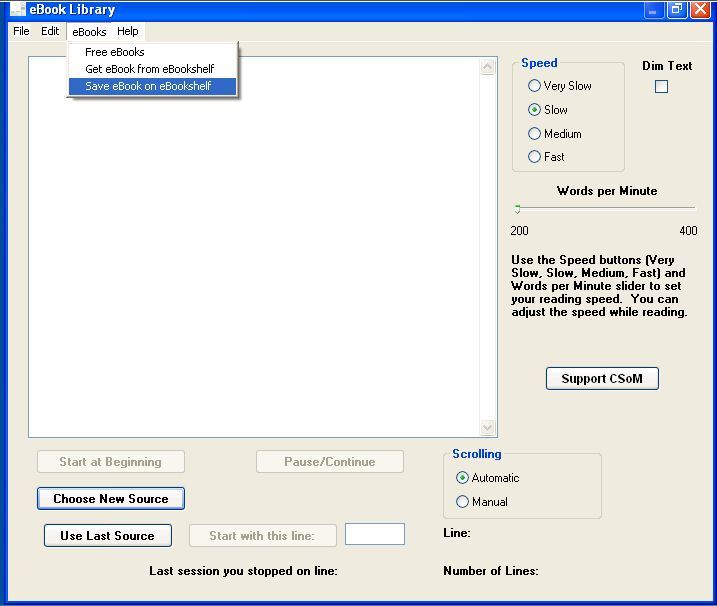The width and height of the screenshot is (717, 606).
Task: Click the Use Last Source button
Action: click(108, 535)
